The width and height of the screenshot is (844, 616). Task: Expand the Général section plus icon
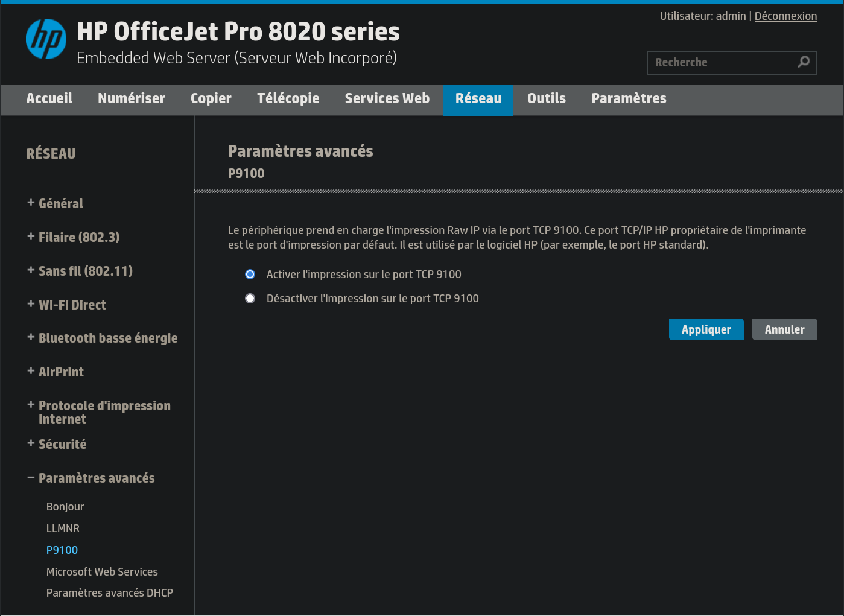point(31,203)
